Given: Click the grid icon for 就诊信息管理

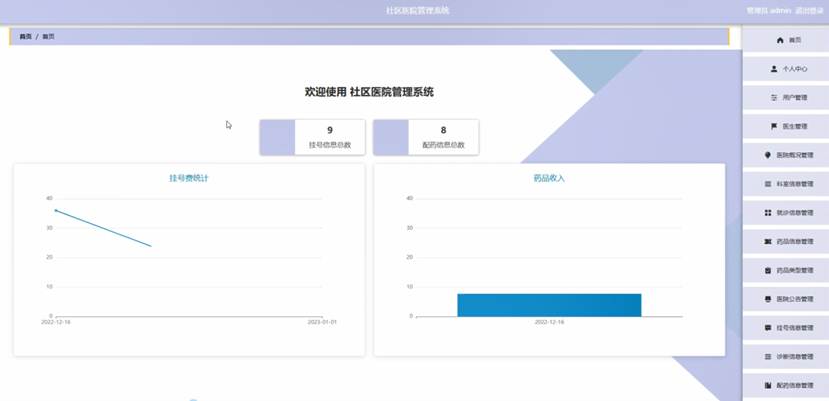Looking at the screenshot, I should pos(767,213).
